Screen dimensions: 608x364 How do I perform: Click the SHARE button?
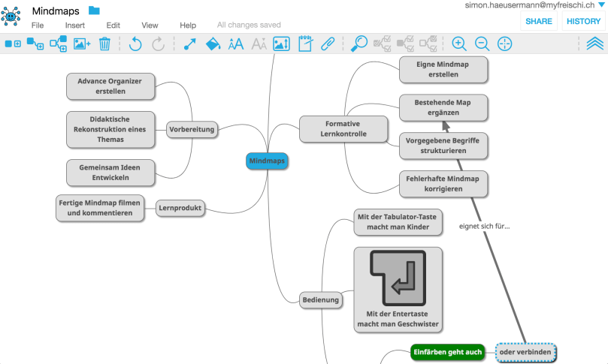click(539, 22)
